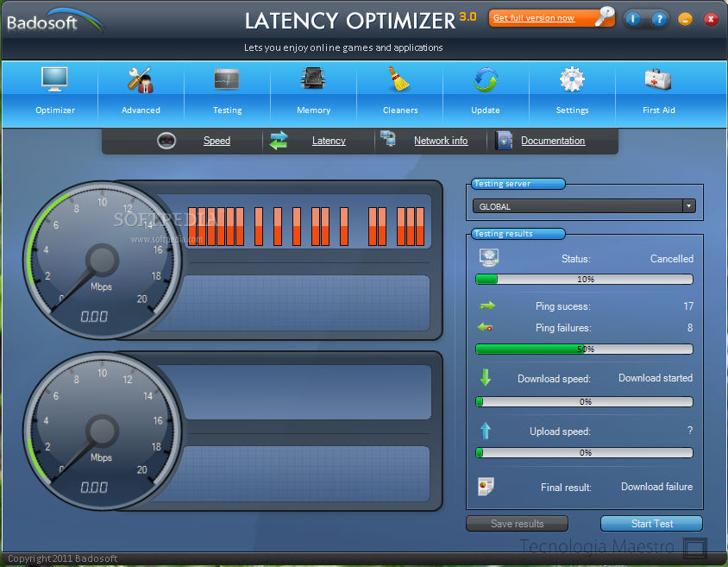Image resolution: width=728 pixels, height=567 pixels.
Task: Click the Update arrows icon
Action: pyautogui.click(x=486, y=79)
